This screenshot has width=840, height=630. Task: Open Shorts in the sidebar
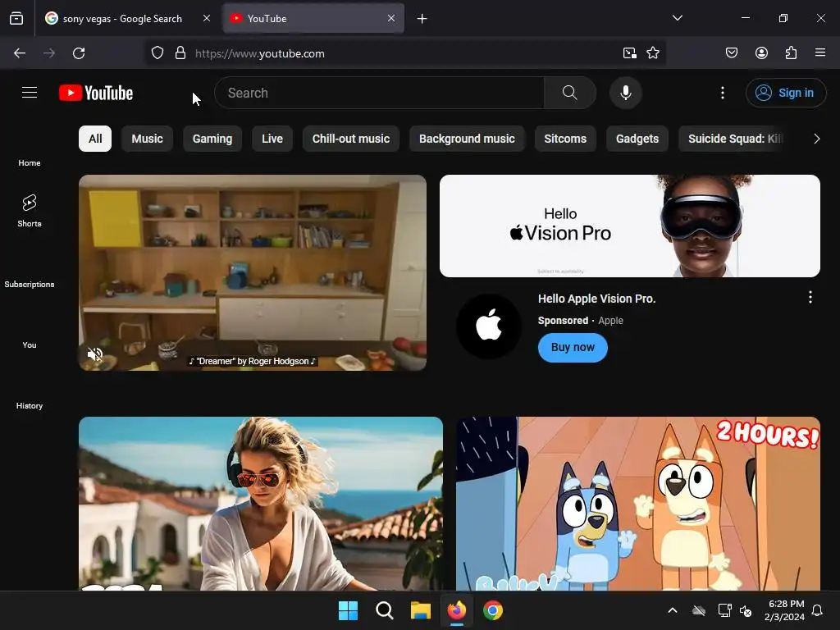tap(30, 211)
